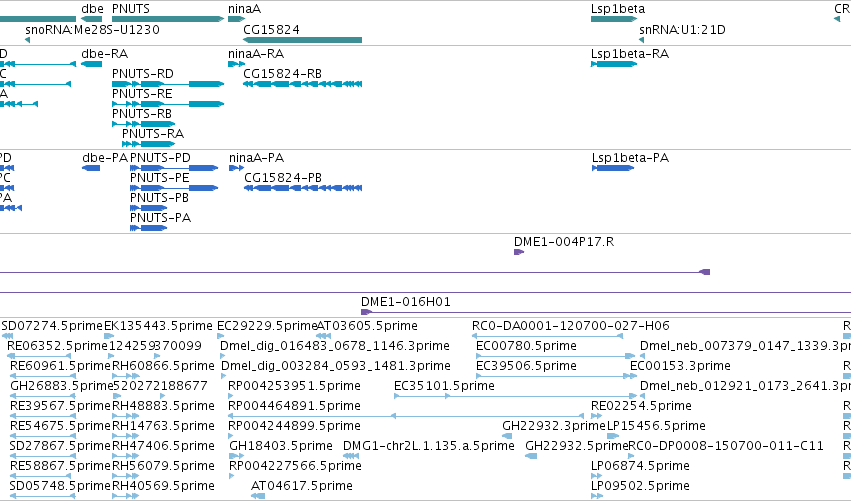Click the SD07274.5prime EST label
The image size is (851, 501).
(52, 326)
